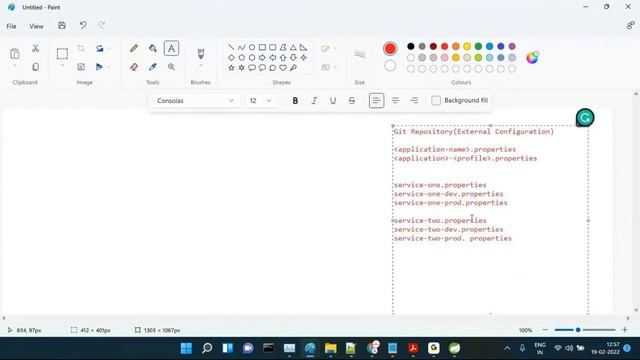Toggle Strikethrough text formatting
Viewport: 640px width, 360px height.
click(x=351, y=100)
